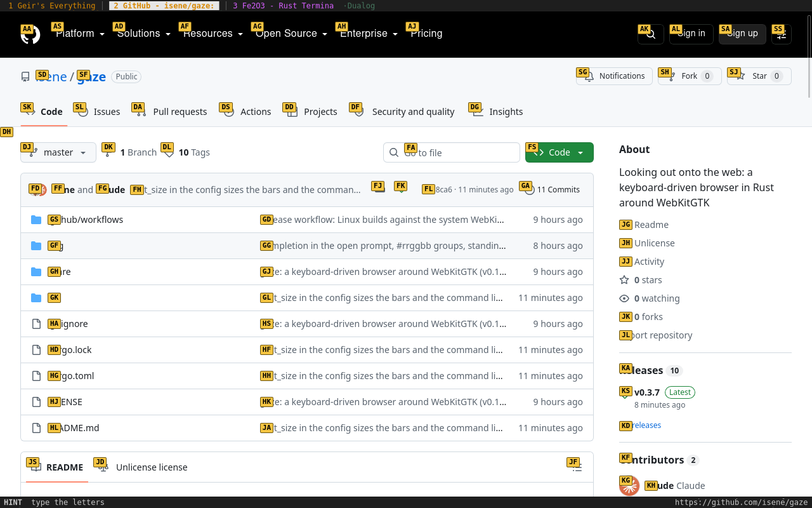
Task: Expand the Open Source menu
Action: coord(291,34)
